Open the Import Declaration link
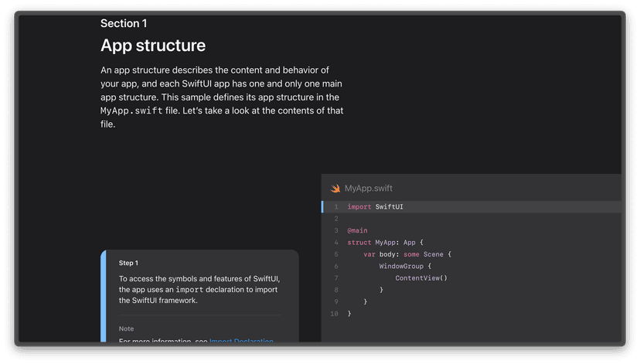The image size is (640, 364). tap(240, 341)
